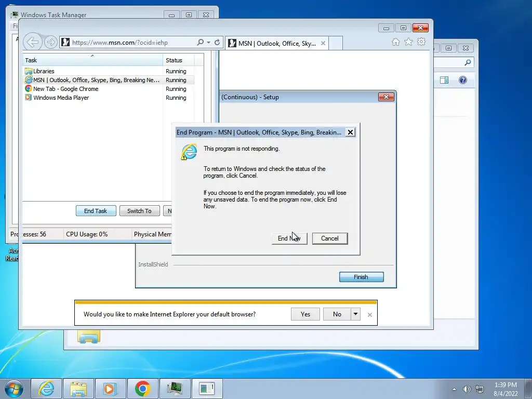Viewport: 532px width, 399px height.
Task: Select the MSN | Outlook, Office tab
Action: click(276, 43)
